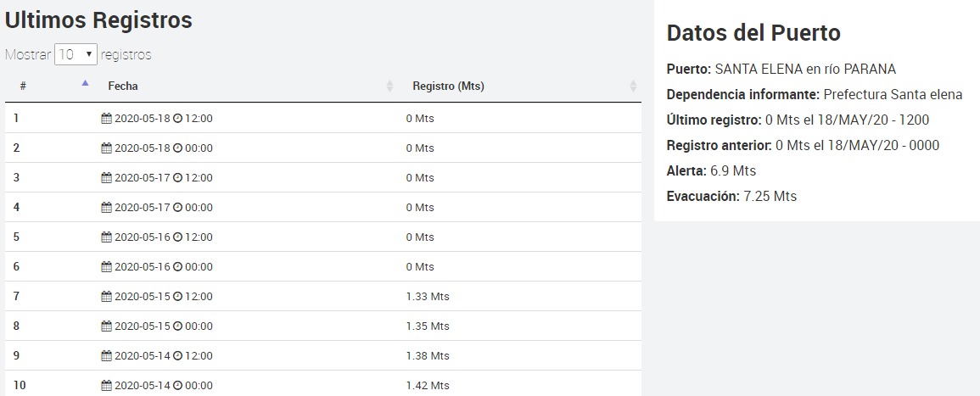Viewport: 980px width, 396px height.
Task: Click clock icon in 1.35 Mts row
Action: tap(178, 326)
